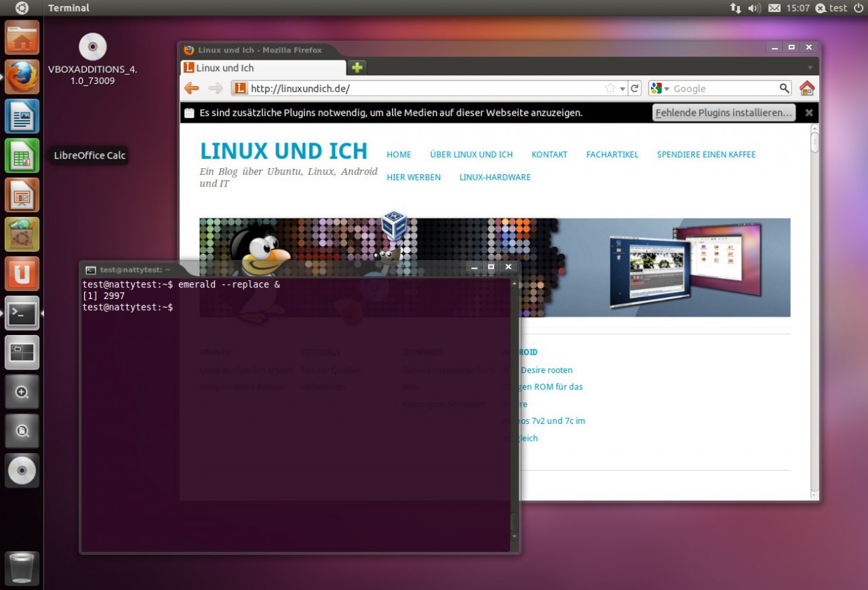Image resolution: width=868 pixels, height=590 pixels.
Task: Open Ubuntu Software Center launcher icon
Action: tap(22, 234)
